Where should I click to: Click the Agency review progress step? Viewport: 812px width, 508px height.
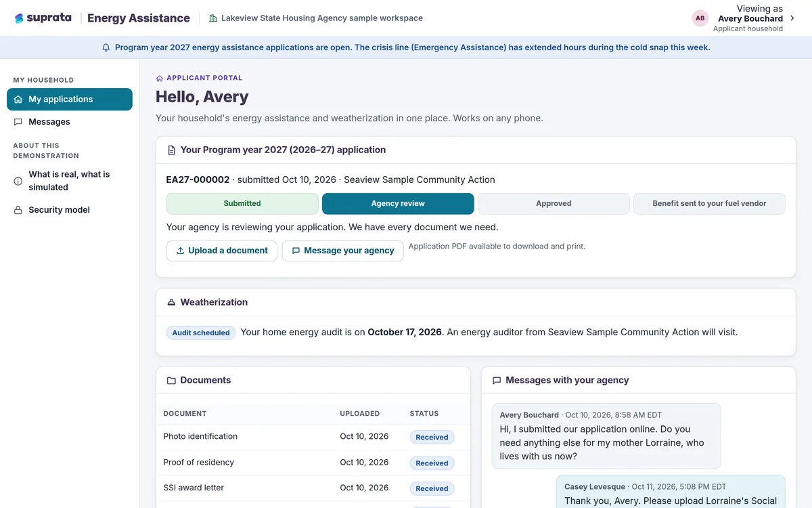coord(398,204)
